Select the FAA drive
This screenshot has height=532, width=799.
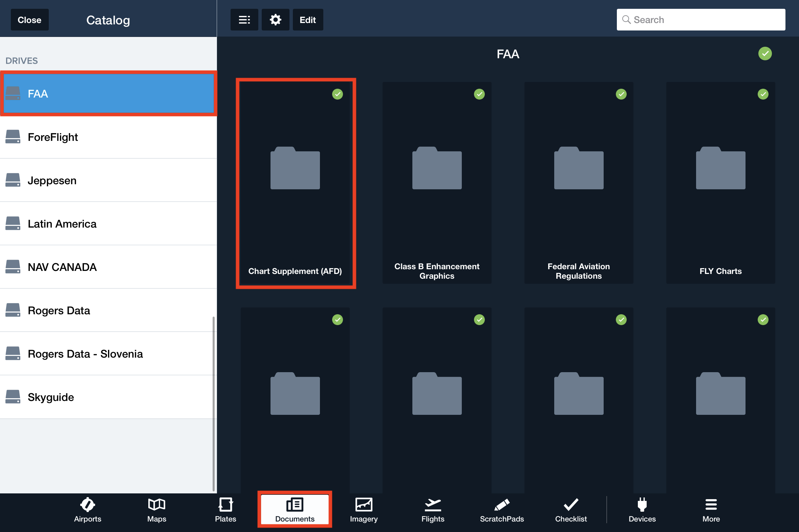(x=109, y=94)
